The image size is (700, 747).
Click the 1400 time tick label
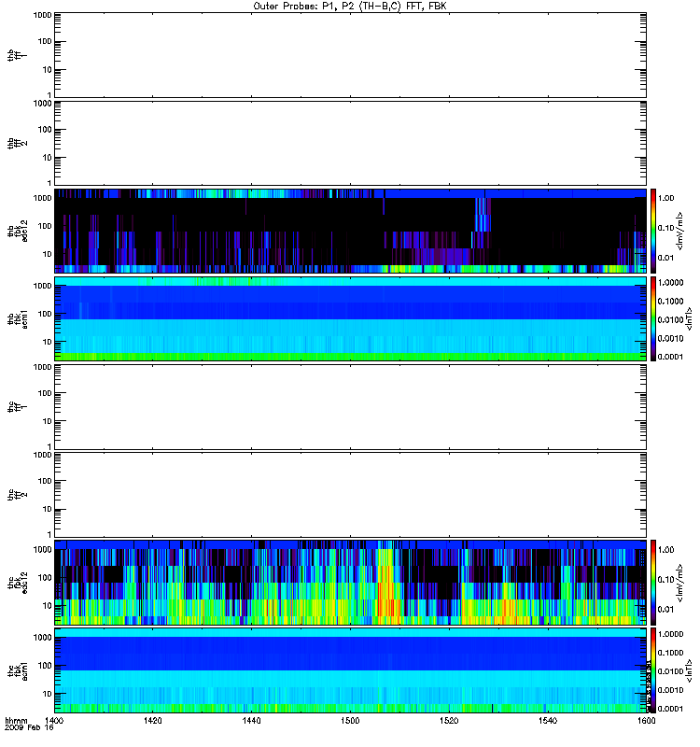tap(54, 720)
